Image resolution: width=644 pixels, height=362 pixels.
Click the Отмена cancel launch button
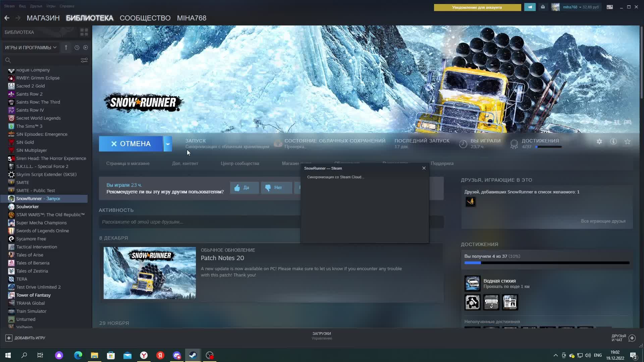[x=131, y=144]
